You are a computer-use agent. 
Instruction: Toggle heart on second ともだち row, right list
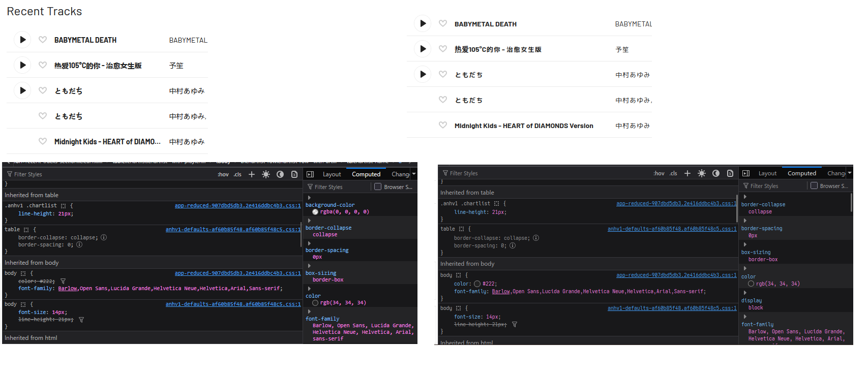point(443,100)
